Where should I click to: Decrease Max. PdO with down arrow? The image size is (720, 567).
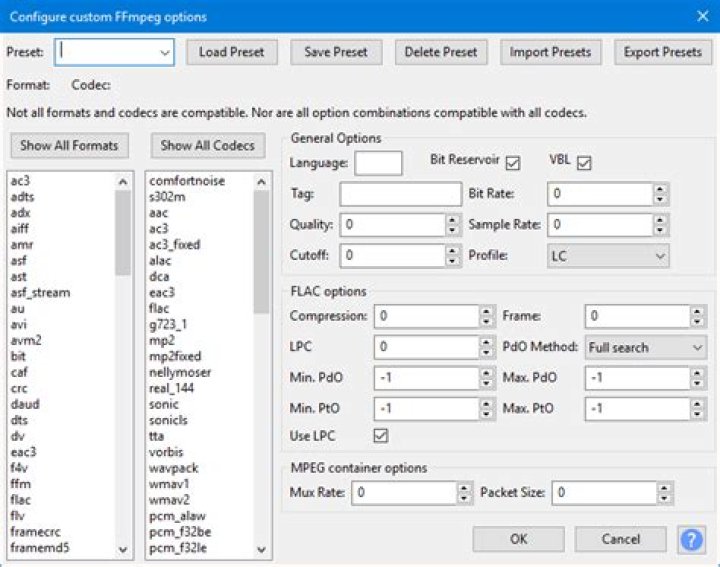[x=698, y=383]
